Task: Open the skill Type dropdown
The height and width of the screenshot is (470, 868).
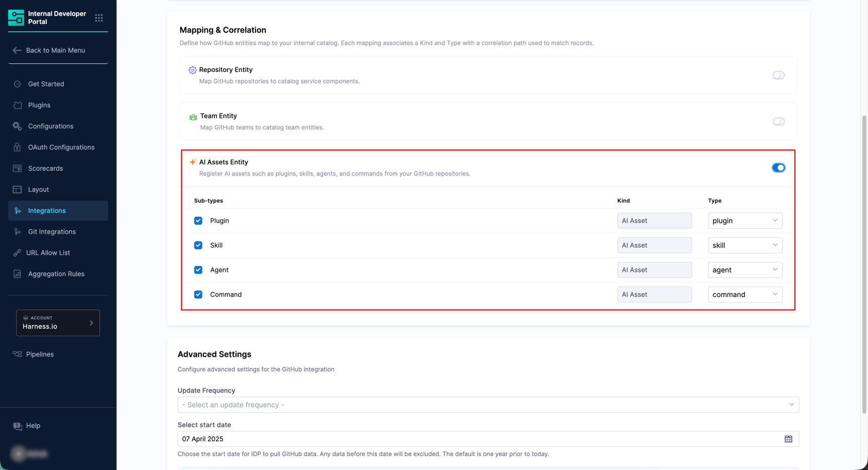Action: (x=744, y=245)
